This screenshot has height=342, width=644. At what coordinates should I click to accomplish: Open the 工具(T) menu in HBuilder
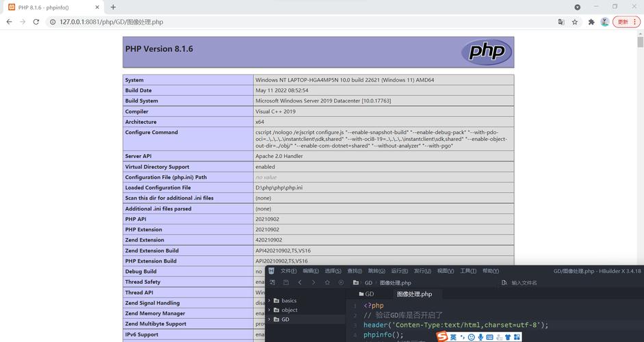click(x=468, y=271)
